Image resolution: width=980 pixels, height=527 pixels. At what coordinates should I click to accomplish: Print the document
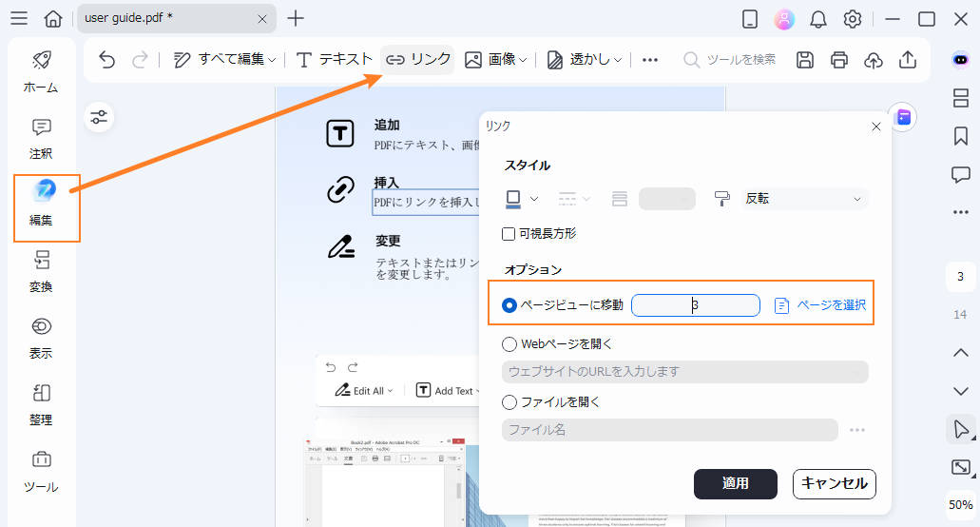(839, 60)
